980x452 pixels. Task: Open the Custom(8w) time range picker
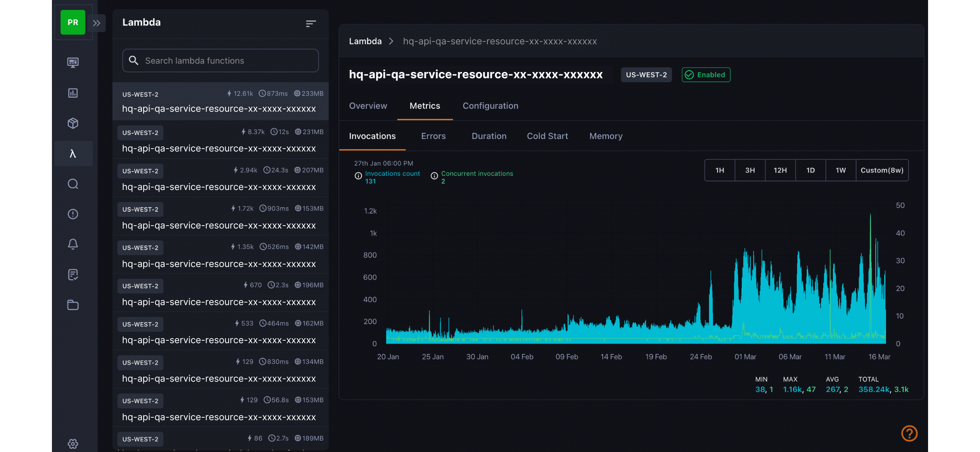click(882, 170)
